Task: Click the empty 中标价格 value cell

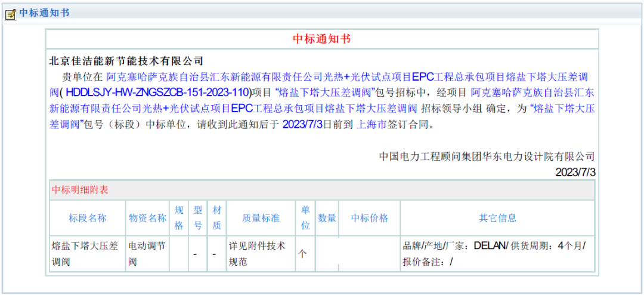Action: [x=369, y=253]
